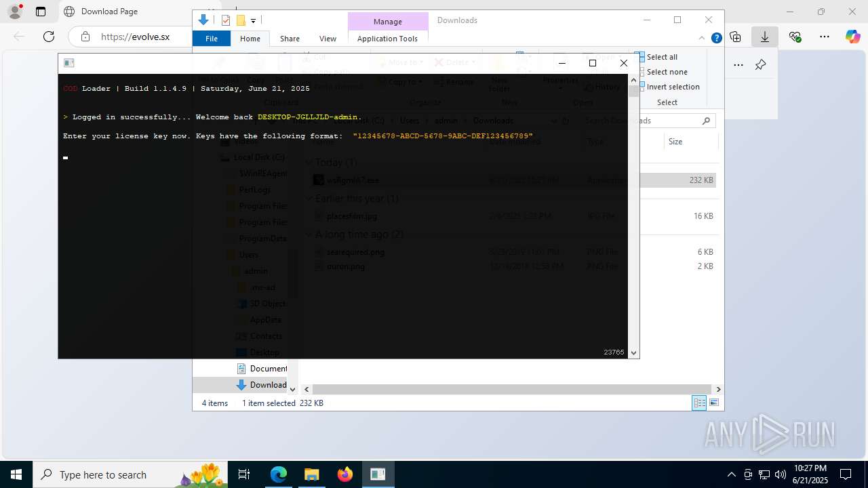Click Properties icon in quick access toolbar
Image resolution: width=868 pixels, height=488 pixels.
click(226, 20)
